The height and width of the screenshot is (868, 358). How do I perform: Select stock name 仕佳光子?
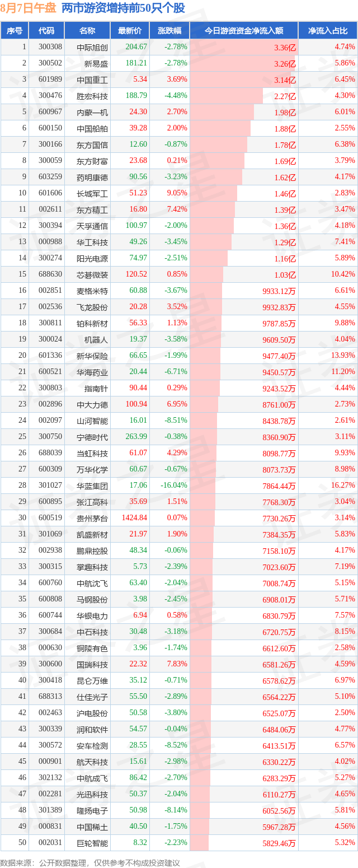pos(92,697)
